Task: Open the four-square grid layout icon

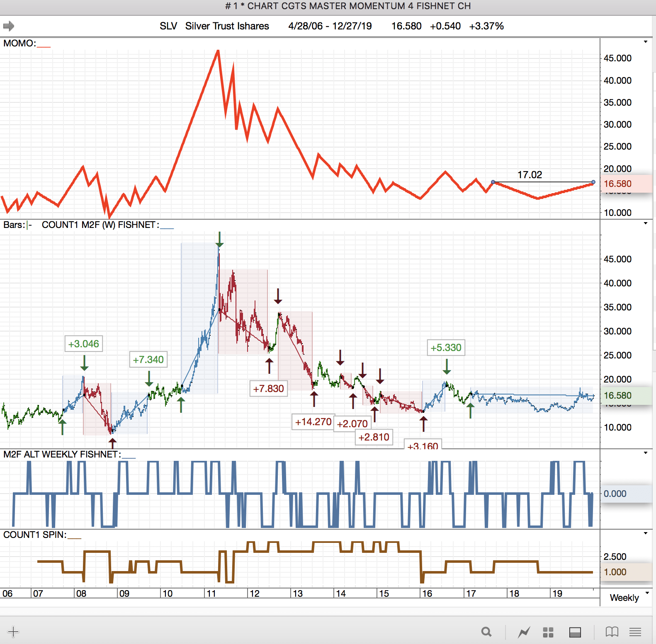Action: [548, 632]
